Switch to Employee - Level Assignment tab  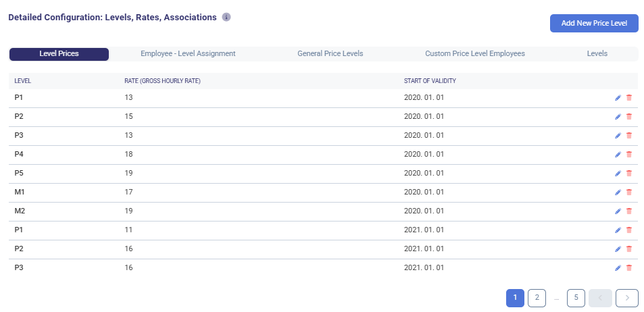point(188,54)
